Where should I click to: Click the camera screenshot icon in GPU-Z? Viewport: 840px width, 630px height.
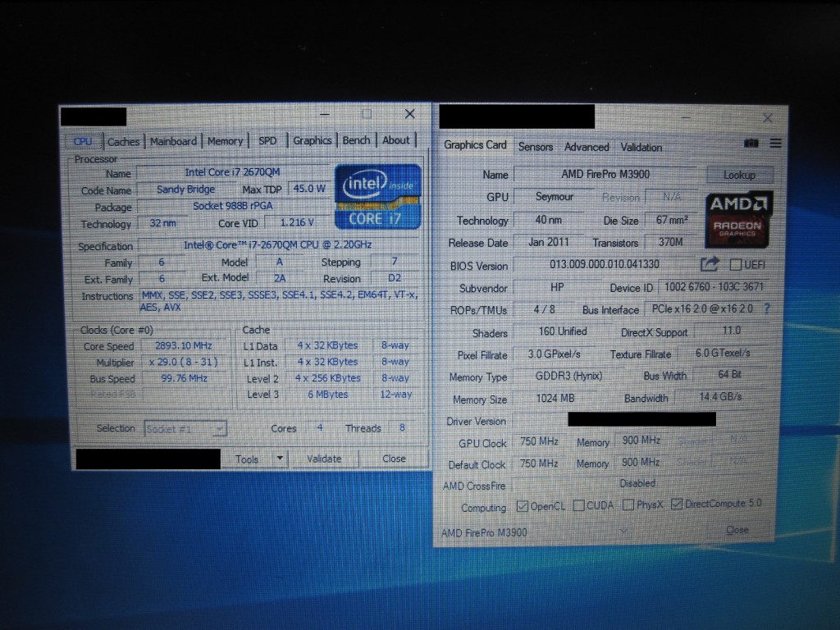pos(751,143)
